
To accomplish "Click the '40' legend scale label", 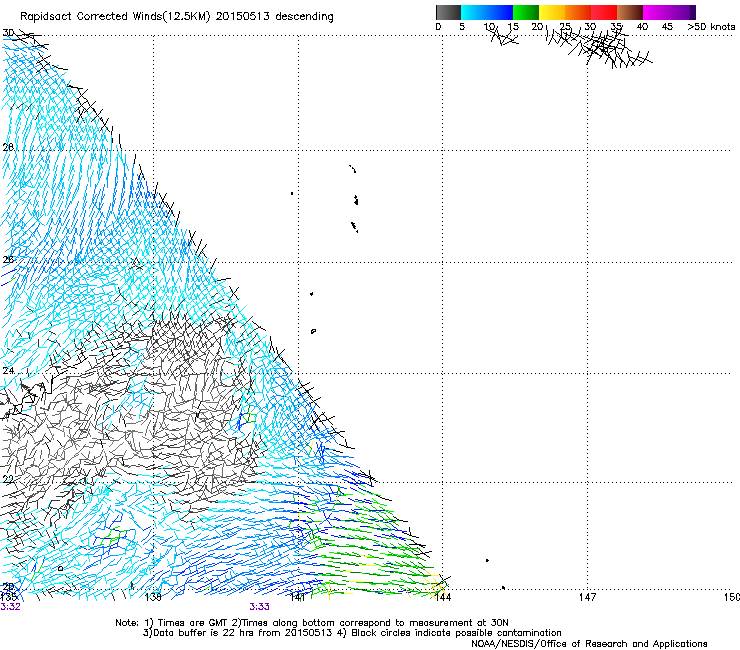I will [x=642, y=26].
